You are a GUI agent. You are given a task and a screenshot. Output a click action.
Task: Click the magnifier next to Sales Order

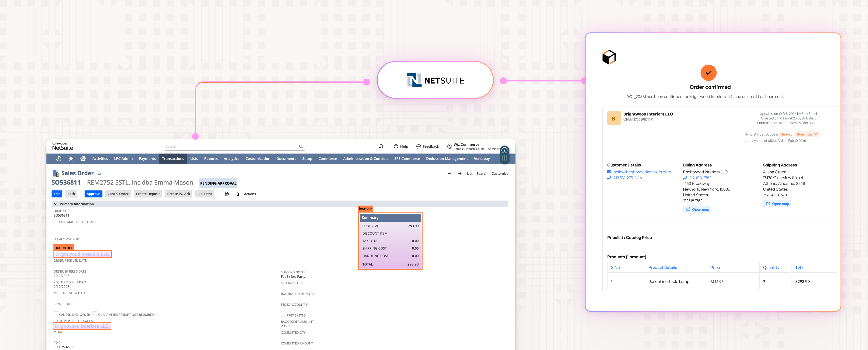coord(99,174)
